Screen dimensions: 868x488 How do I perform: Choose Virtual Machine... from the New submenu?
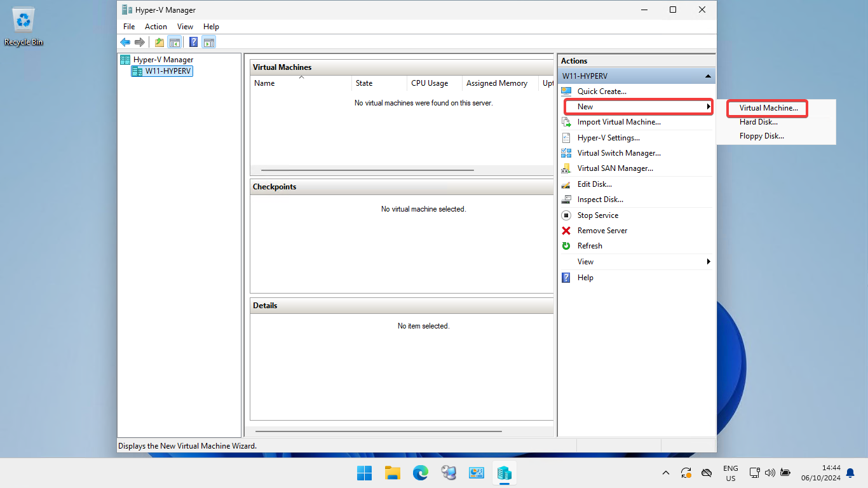coord(768,108)
